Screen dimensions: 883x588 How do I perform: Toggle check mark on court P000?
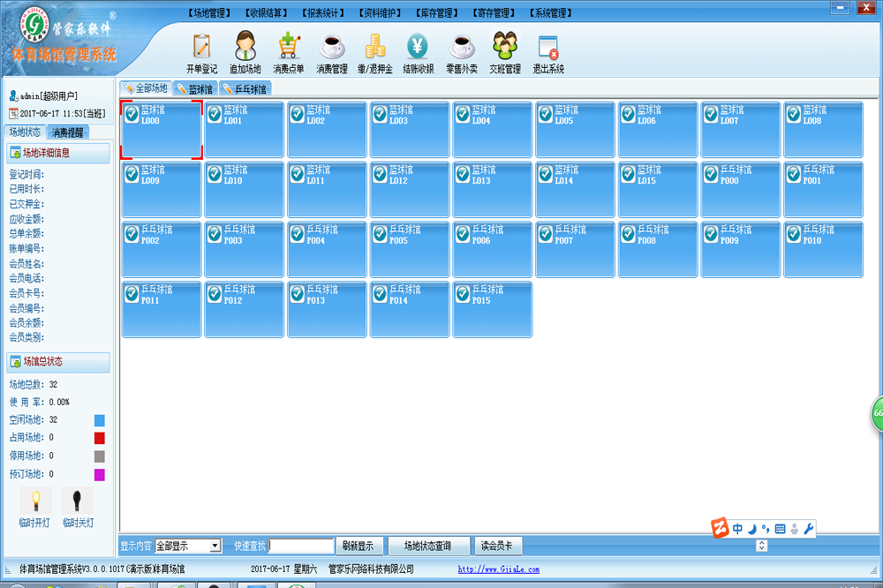click(x=711, y=175)
